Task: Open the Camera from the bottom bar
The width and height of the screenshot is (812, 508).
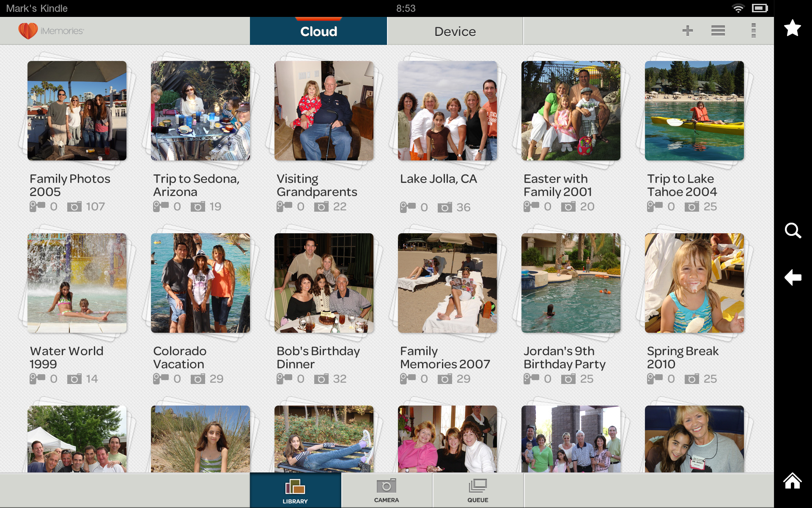Action: point(386,490)
